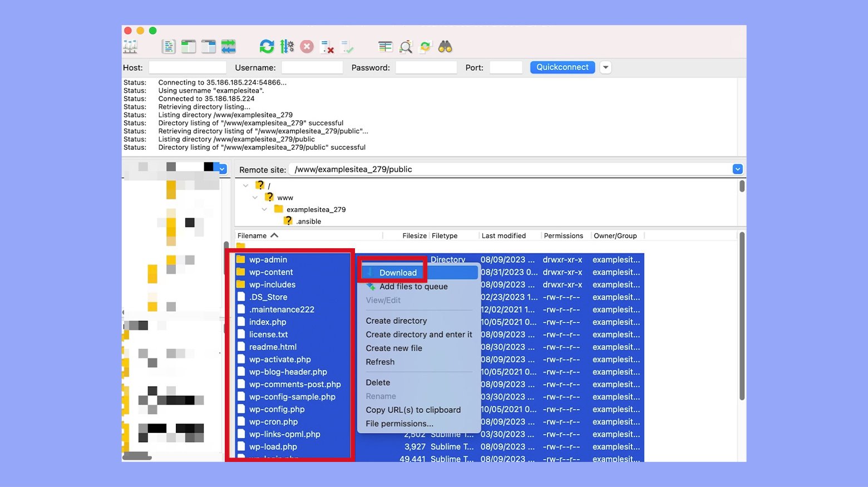This screenshot has width=868, height=487.
Task: Click the Host input field
Action: pos(188,67)
